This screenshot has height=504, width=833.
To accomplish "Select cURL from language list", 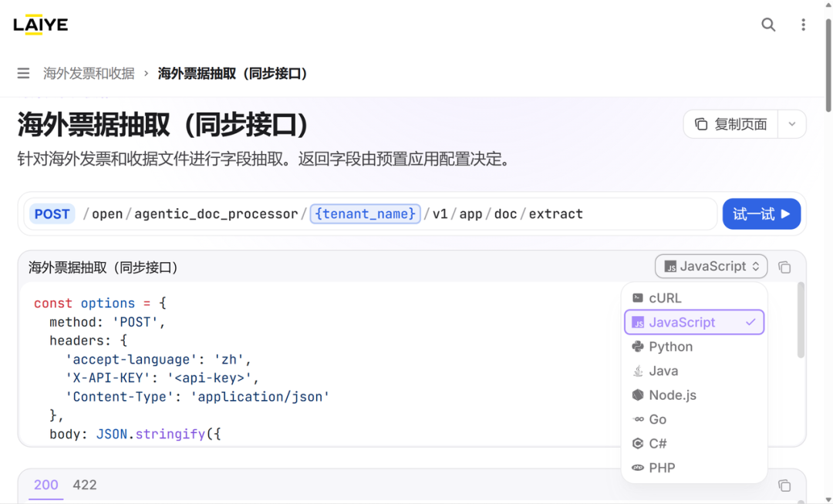I will (694, 298).
